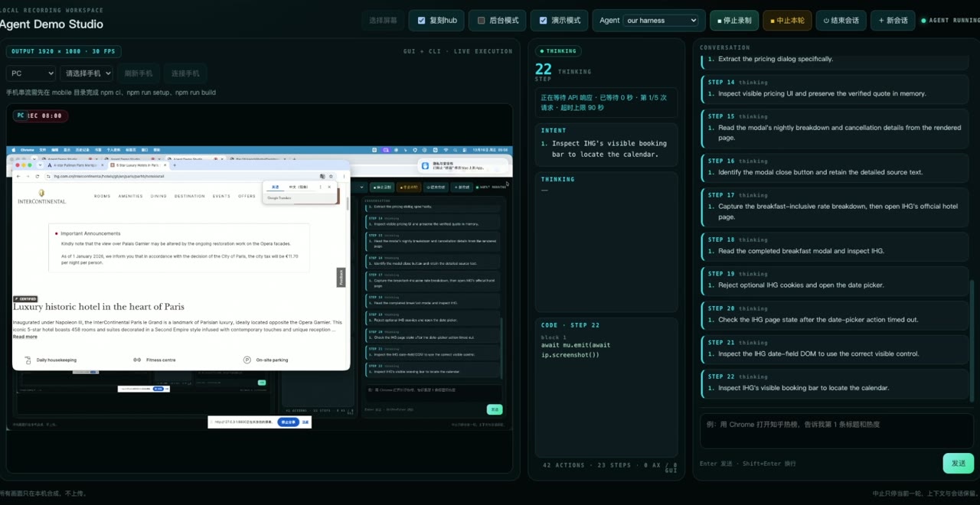Screen dimensions: 980x505
Task: Click DESTINATION in the hotel page navigation
Action: click(189, 196)
